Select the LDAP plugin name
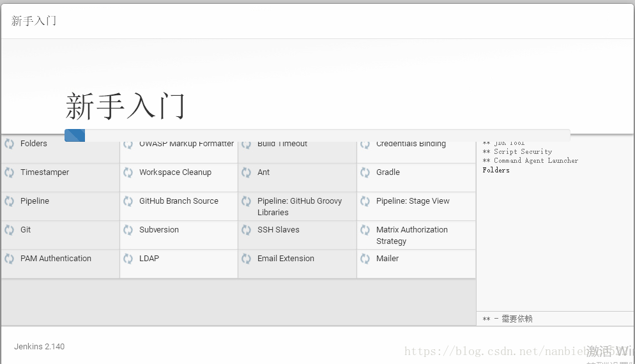This screenshot has height=364, width=635. click(x=149, y=259)
